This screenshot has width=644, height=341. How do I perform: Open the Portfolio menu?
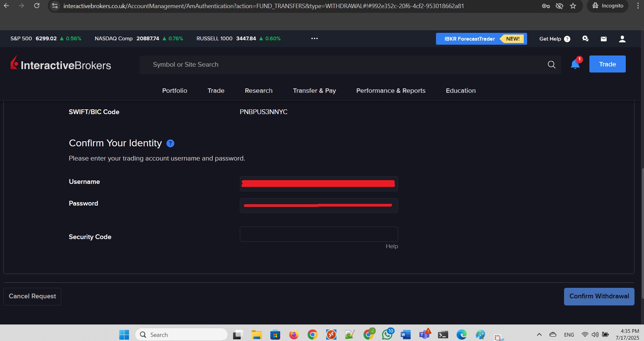coord(174,90)
